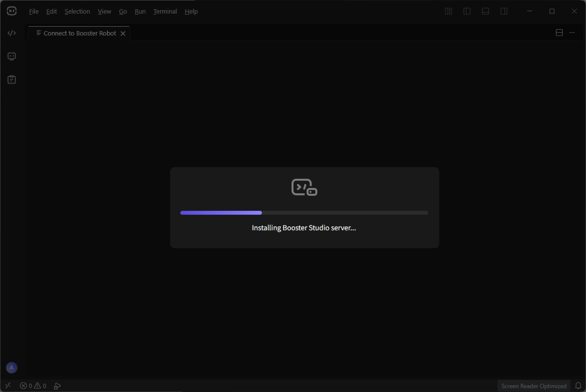This screenshot has width=586, height=392.
Task: Close the application window
Action: pos(574,11)
